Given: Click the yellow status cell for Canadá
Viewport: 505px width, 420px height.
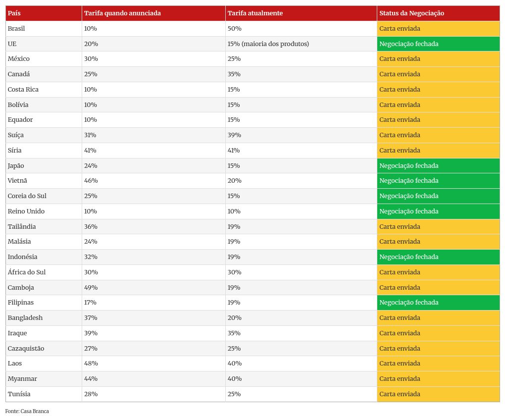Looking at the screenshot, I should [x=438, y=74].
